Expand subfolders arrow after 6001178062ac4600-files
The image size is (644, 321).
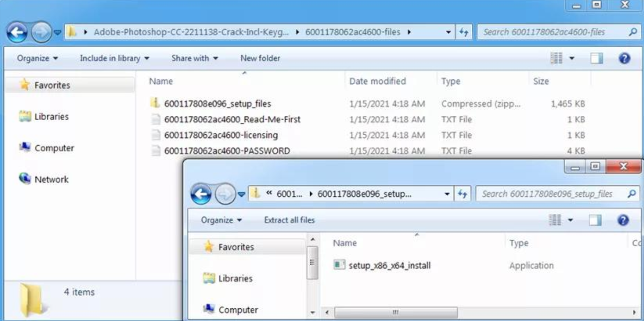409,32
